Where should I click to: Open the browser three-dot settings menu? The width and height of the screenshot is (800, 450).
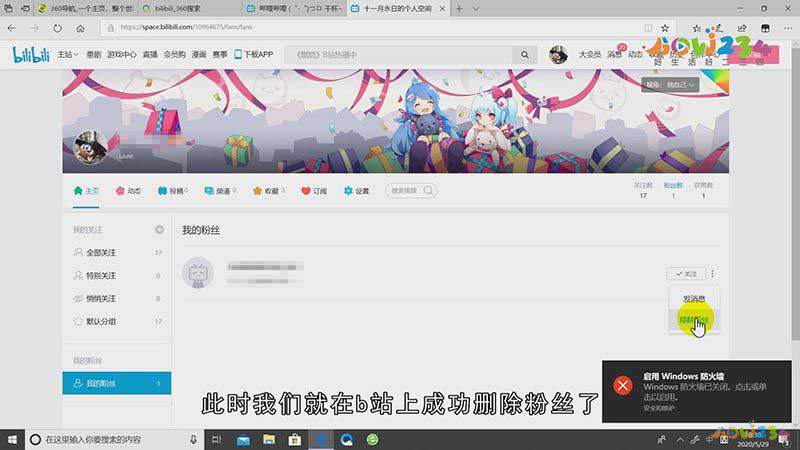tap(788, 28)
